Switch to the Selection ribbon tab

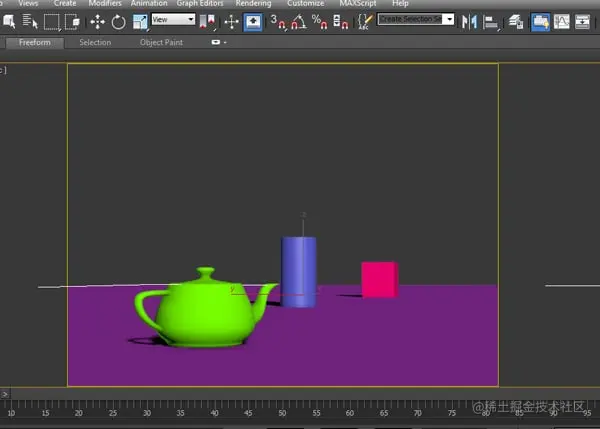pos(95,42)
